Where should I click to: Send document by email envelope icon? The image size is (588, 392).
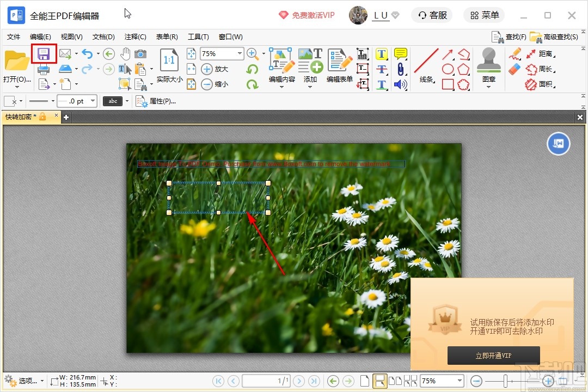click(x=65, y=54)
